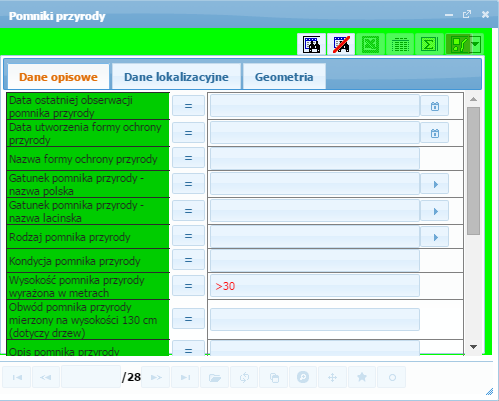Toggle equals operator for Nazwa formy ochrony
499x401 pixels.
188,158
